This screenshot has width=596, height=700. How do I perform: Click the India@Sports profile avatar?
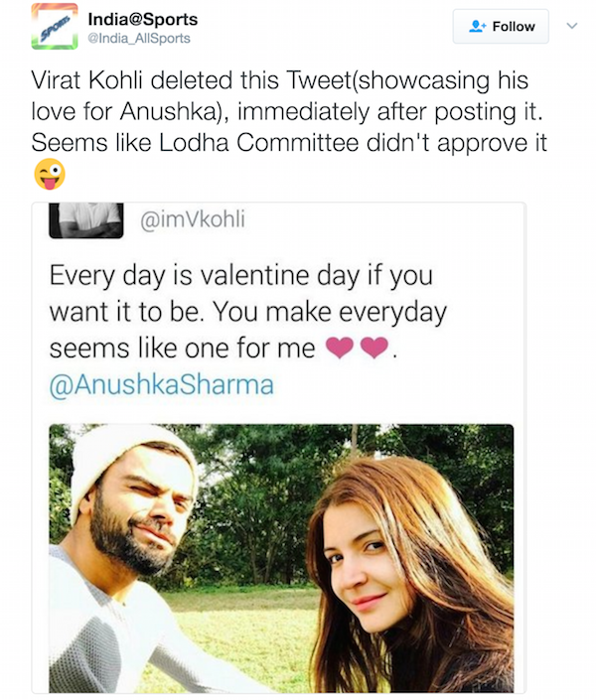point(54,27)
